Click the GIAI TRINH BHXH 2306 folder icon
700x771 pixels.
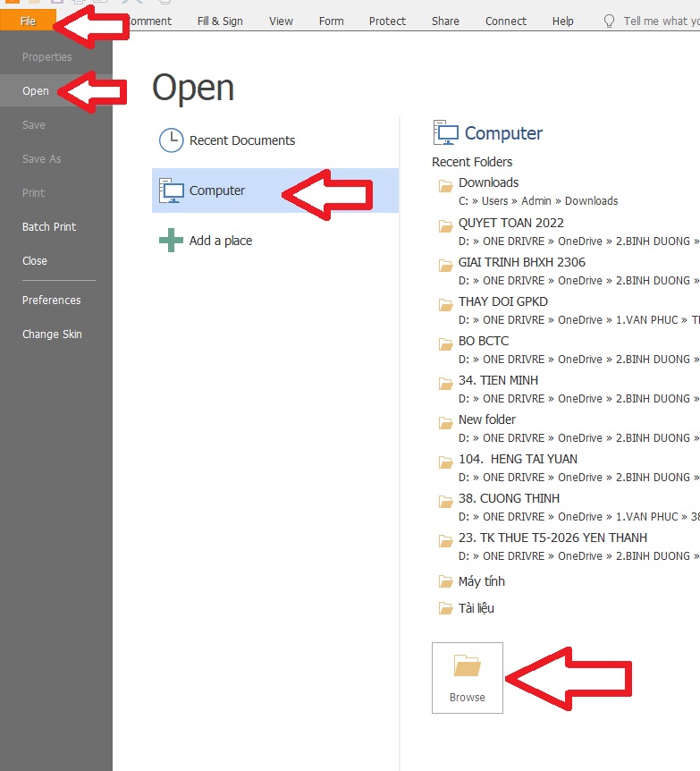pos(445,266)
